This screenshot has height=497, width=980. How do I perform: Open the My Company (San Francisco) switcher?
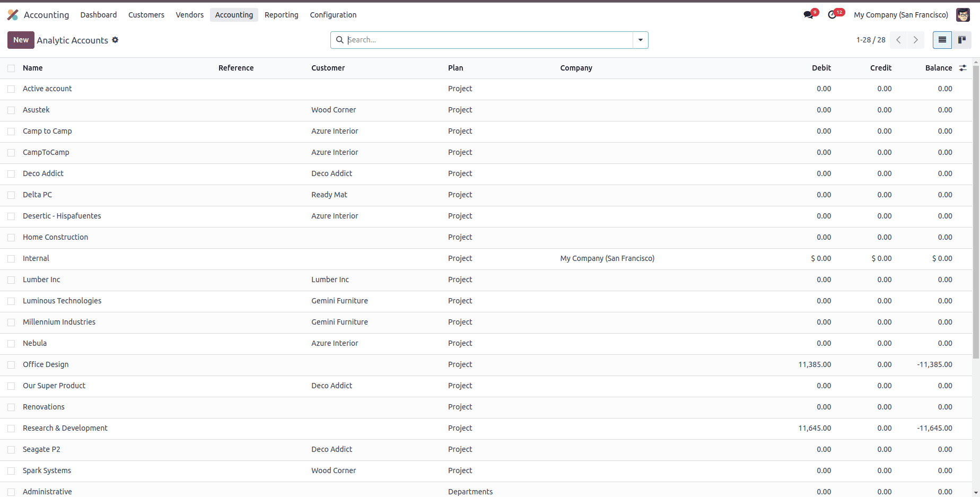pyautogui.click(x=901, y=15)
